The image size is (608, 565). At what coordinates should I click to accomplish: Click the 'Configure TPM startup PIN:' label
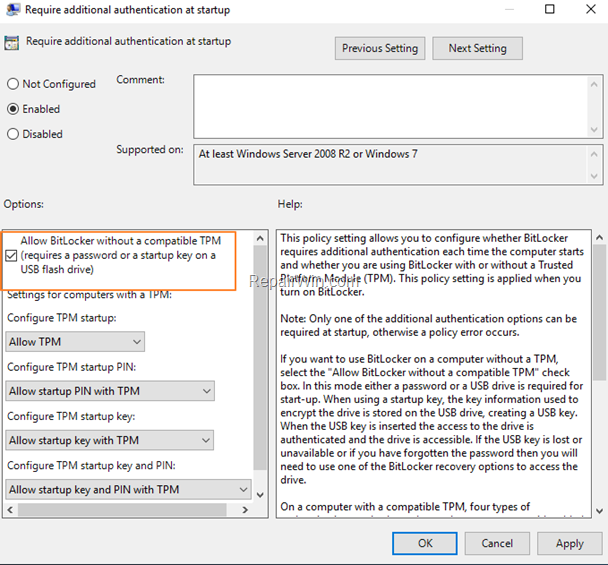click(x=72, y=367)
